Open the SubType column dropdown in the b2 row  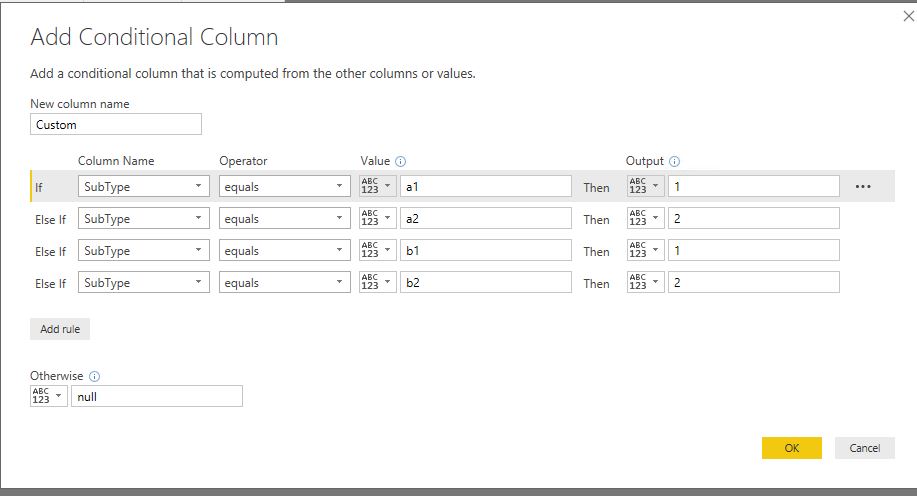(144, 282)
